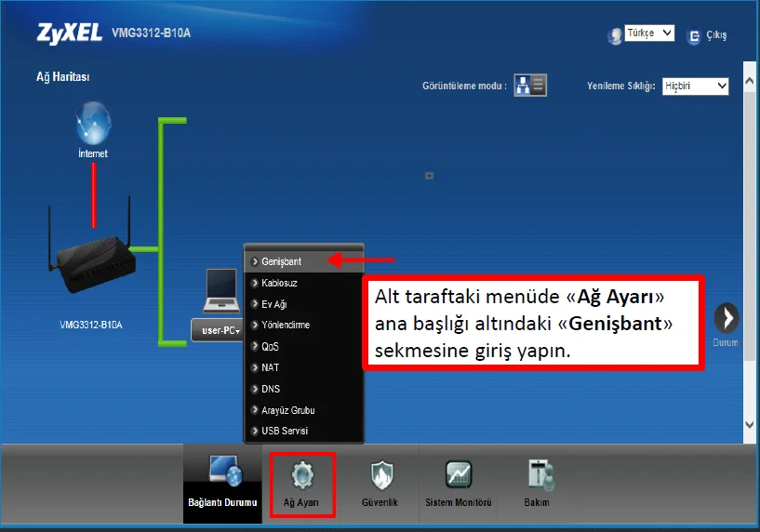Click the scrollbar down arrow
Screen dimensions: 760x532
(750, 425)
